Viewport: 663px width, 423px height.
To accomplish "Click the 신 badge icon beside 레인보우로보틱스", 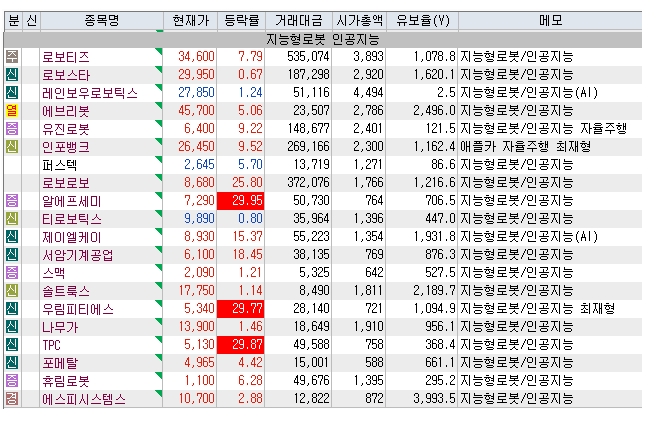I will coord(12,93).
